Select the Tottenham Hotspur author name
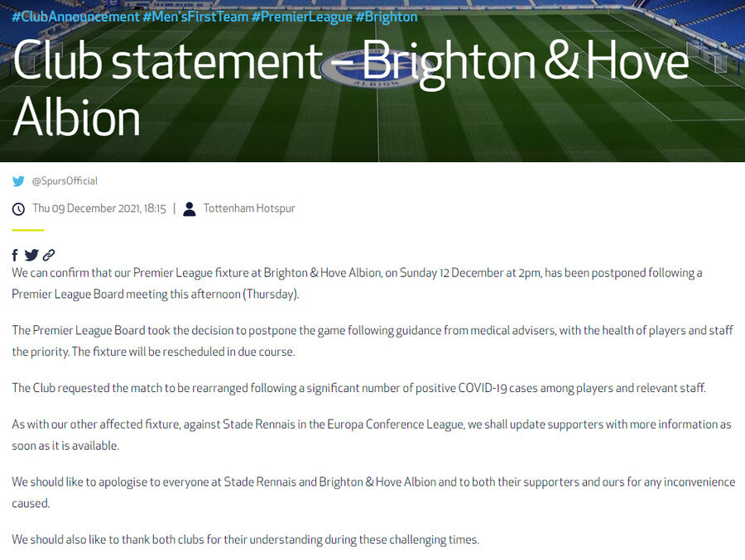The height and width of the screenshot is (560, 745). click(x=249, y=208)
